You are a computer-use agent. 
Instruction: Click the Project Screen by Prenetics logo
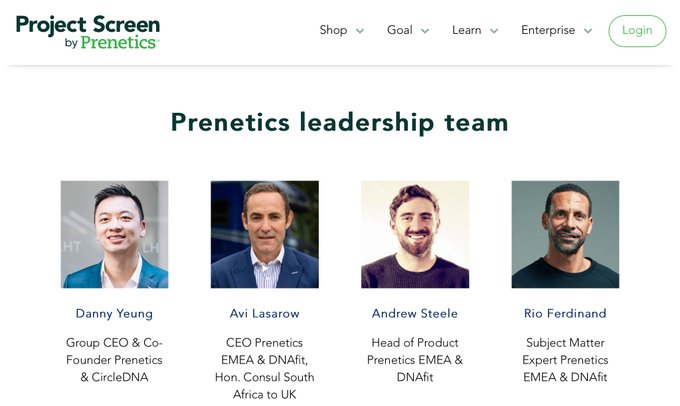pyautogui.click(x=88, y=32)
